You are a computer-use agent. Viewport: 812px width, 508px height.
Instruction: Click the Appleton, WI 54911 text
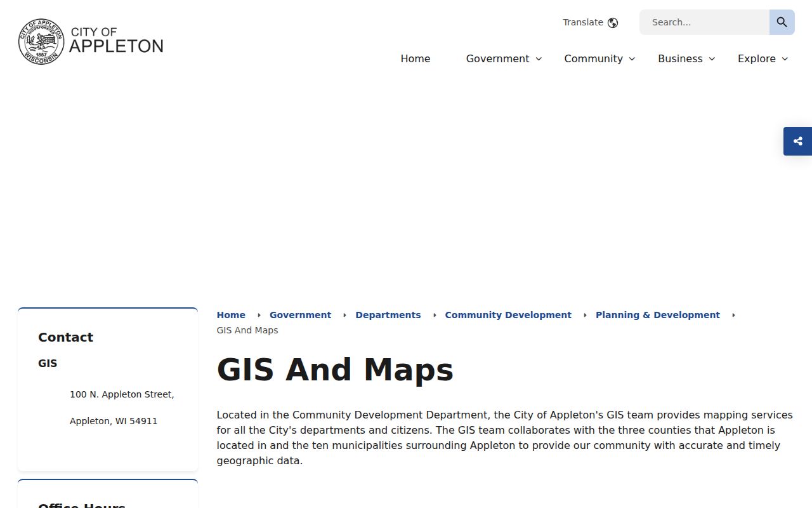(114, 421)
